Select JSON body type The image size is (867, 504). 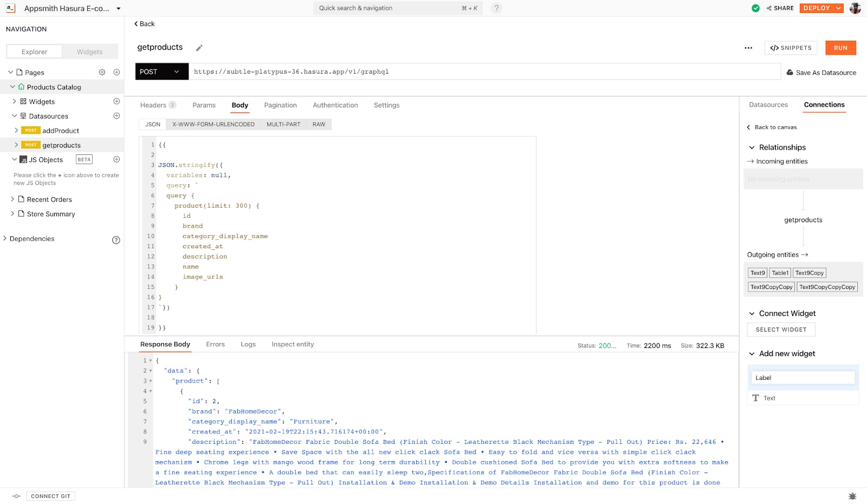pos(153,125)
